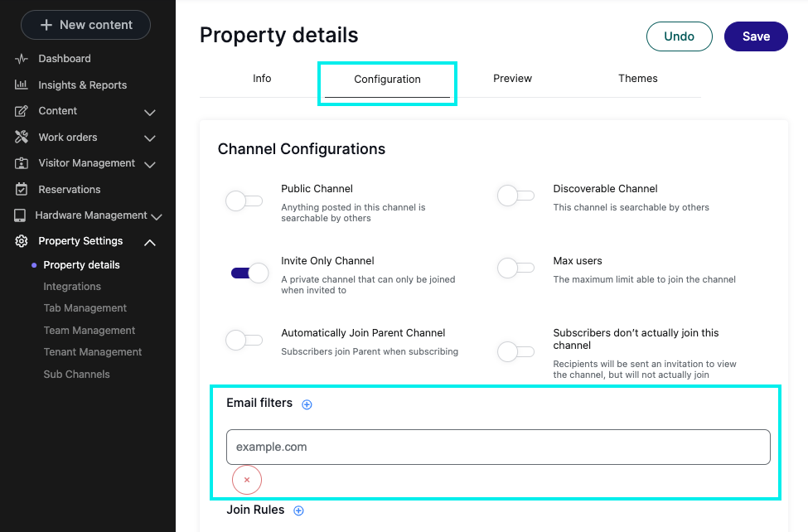
Task: Click the Hardware Management tablet icon
Action: coord(20,215)
